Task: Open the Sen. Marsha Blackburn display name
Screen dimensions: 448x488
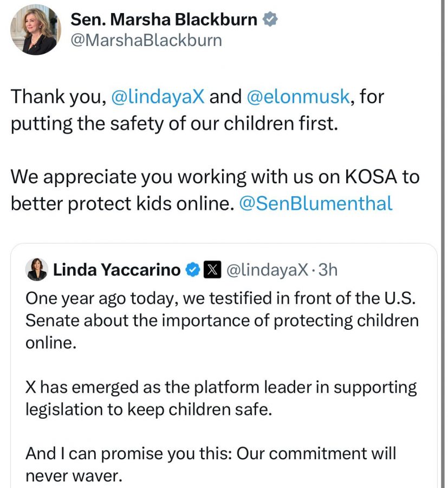Action: click(164, 20)
